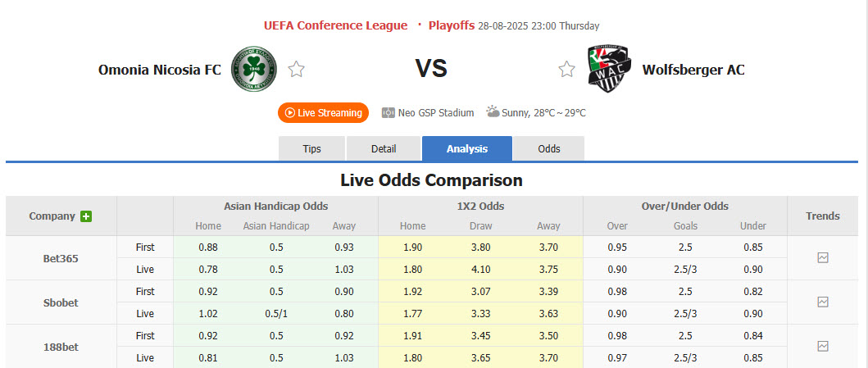Click the green plus icon beside Company

click(86, 216)
